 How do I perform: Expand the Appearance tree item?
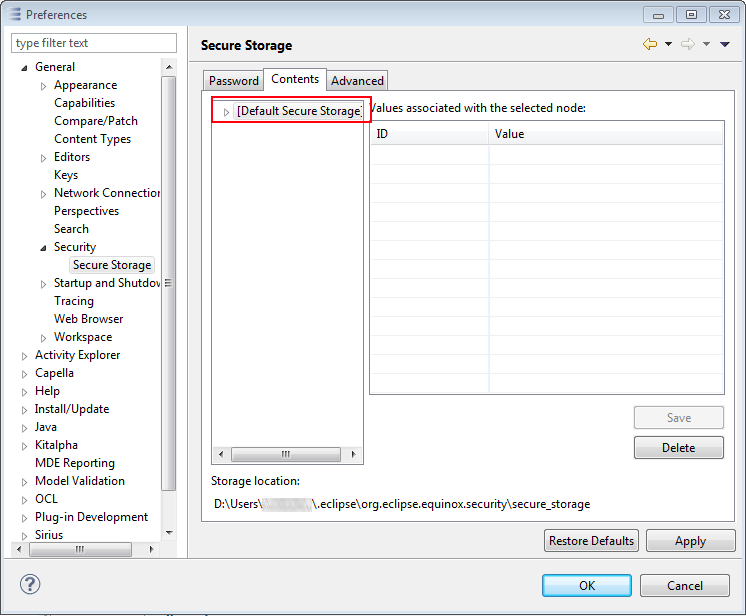tap(43, 86)
